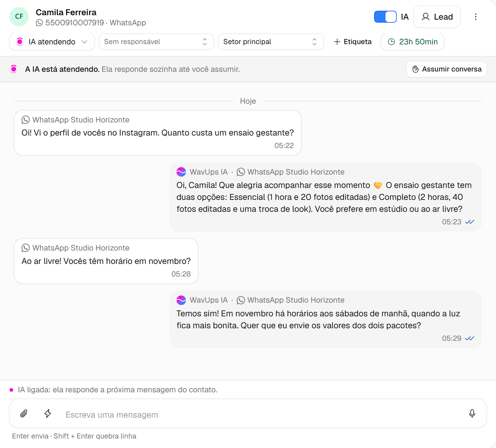Click the 05:28 timestamp
The width and height of the screenshot is (496, 448).
[x=181, y=274]
